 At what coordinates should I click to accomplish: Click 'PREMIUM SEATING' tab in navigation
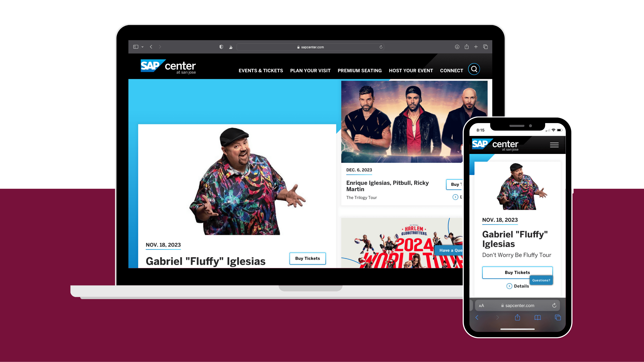(360, 70)
